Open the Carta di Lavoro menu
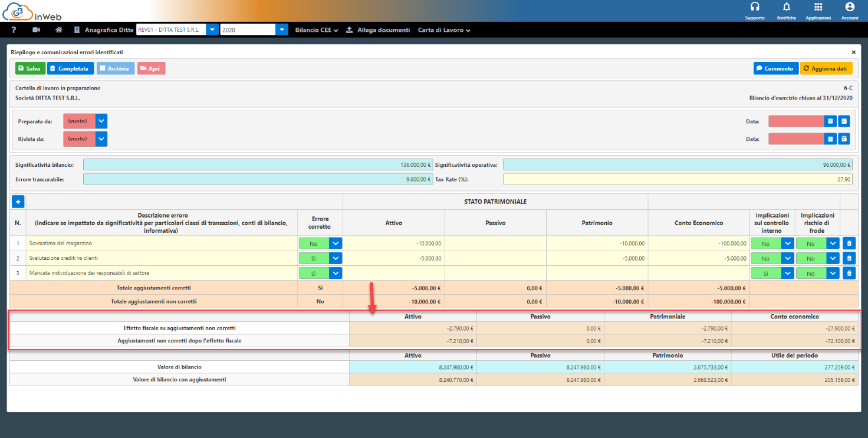 (x=444, y=29)
